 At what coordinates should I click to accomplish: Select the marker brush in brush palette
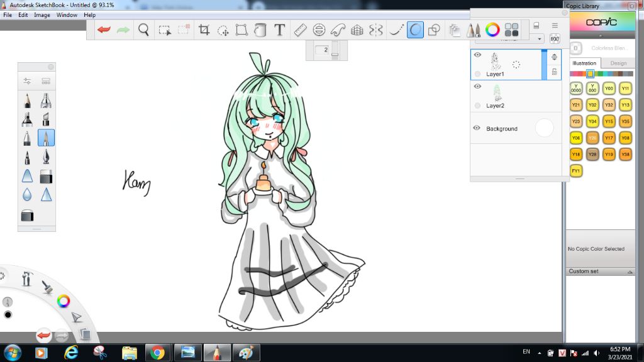(27, 119)
